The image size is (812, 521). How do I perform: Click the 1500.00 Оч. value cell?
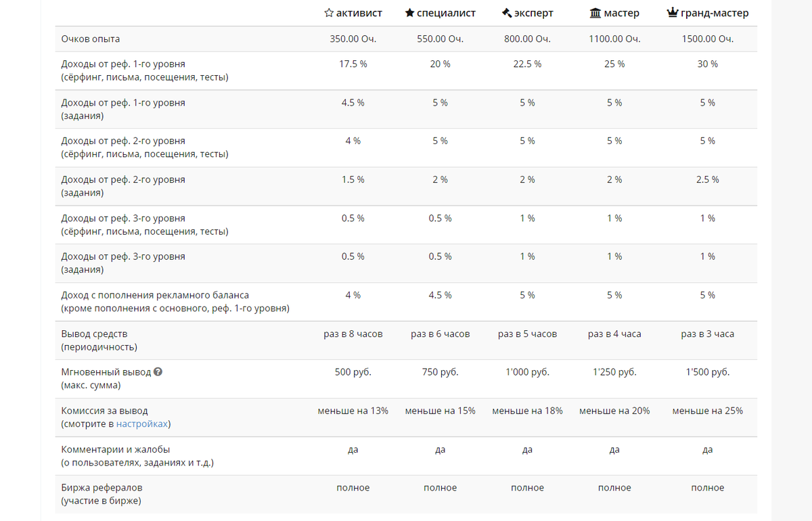708,39
